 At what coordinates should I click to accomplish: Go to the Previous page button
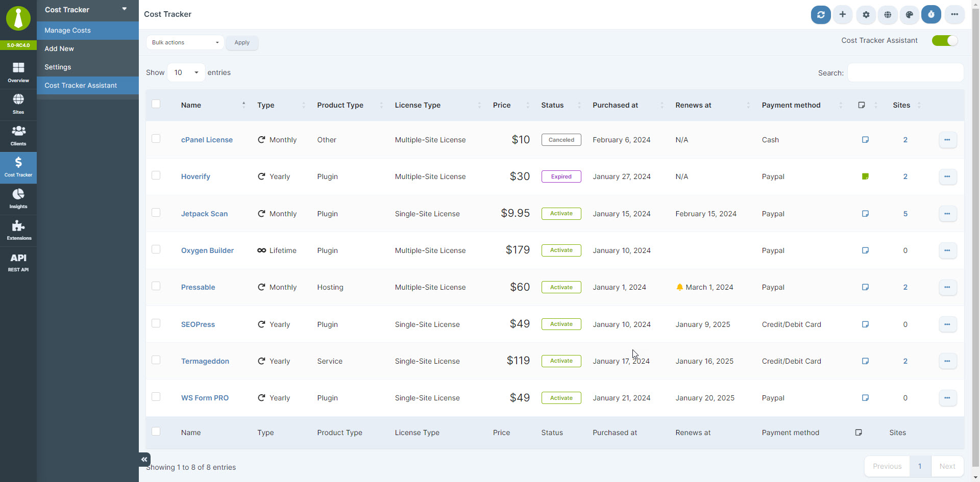click(x=887, y=466)
